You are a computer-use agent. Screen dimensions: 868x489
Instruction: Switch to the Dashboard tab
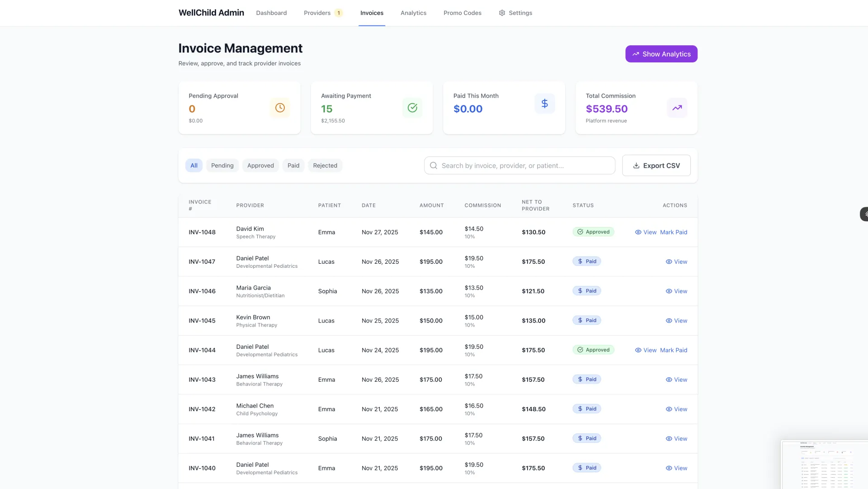pyautogui.click(x=271, y=13)
